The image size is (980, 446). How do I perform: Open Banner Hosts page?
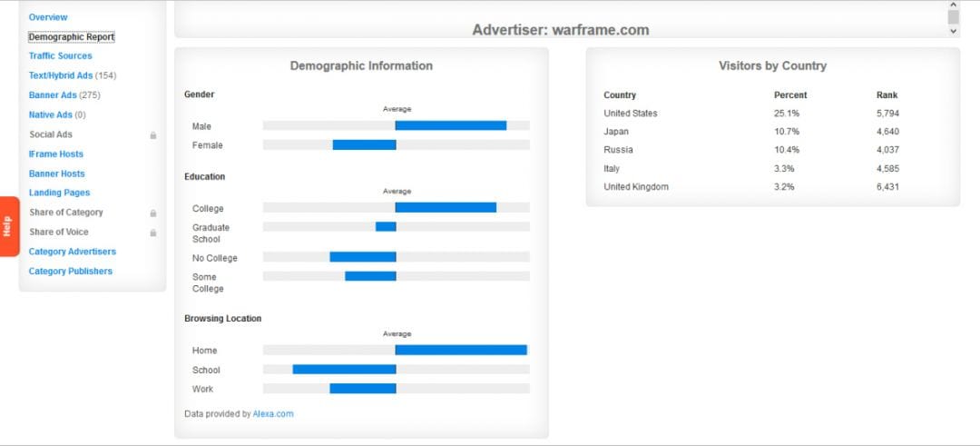[x=56, y=173]
